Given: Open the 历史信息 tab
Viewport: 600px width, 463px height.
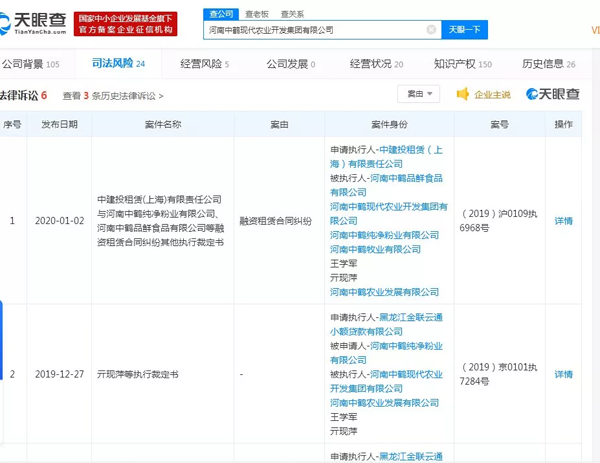Looking at the screenshot, I should coord(548,64).
